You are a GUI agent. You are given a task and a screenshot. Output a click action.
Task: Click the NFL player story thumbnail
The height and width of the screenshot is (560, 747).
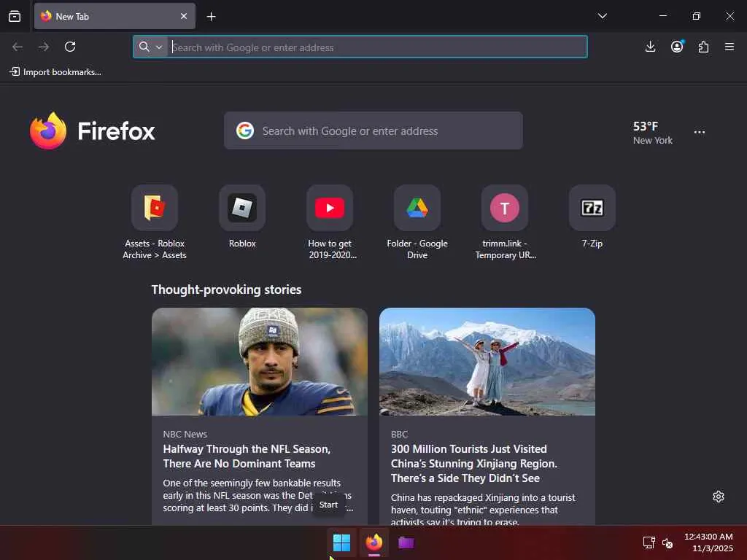[x=260, y=362]
